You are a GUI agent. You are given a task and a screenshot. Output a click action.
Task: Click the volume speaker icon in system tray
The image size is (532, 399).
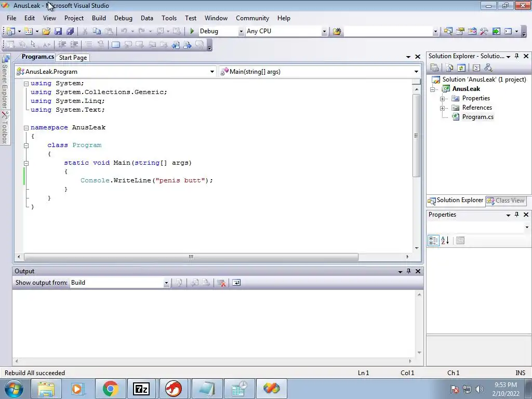(x=479, y=389)
